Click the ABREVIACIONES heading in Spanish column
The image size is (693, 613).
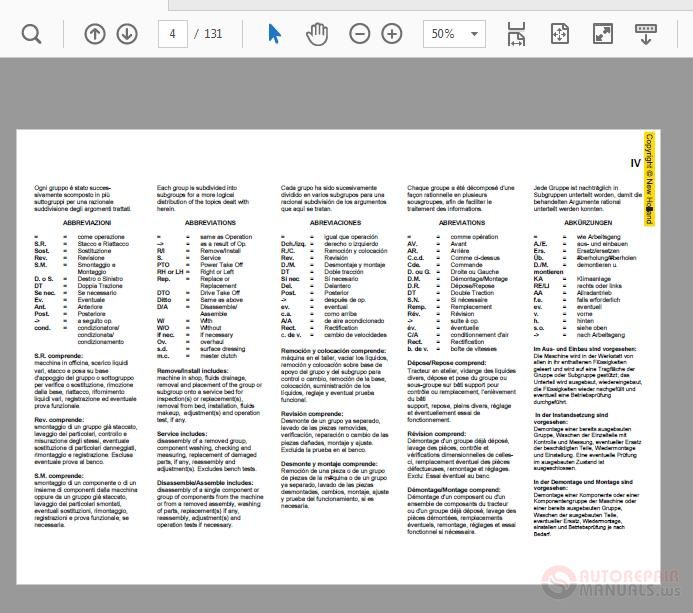pyautogui.click(x=335, y=223)
